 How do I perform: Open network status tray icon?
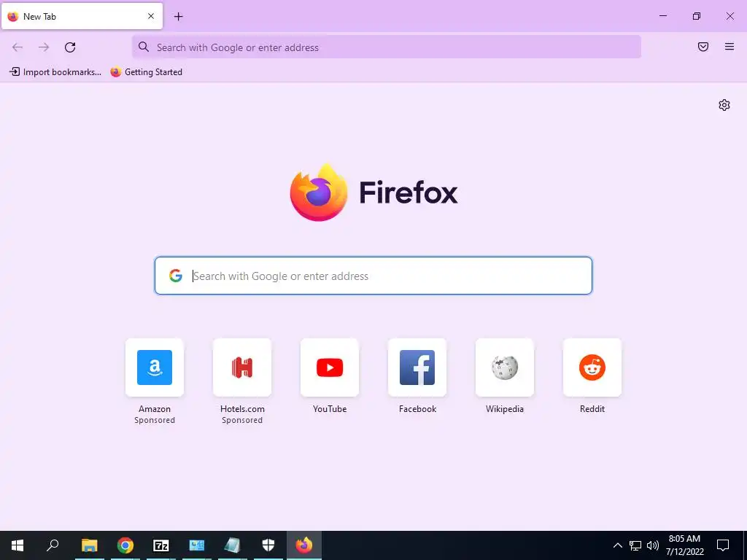click(x=635, y=545)
